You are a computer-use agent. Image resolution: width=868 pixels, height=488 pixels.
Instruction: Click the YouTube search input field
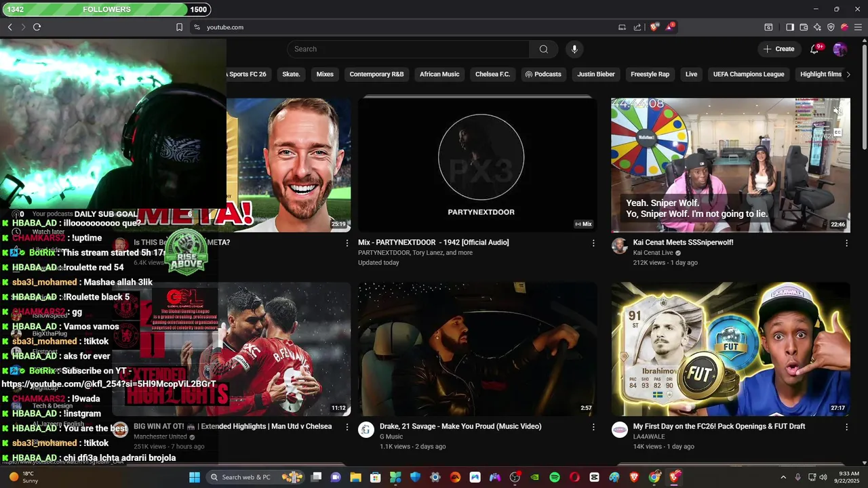[408, 49]
